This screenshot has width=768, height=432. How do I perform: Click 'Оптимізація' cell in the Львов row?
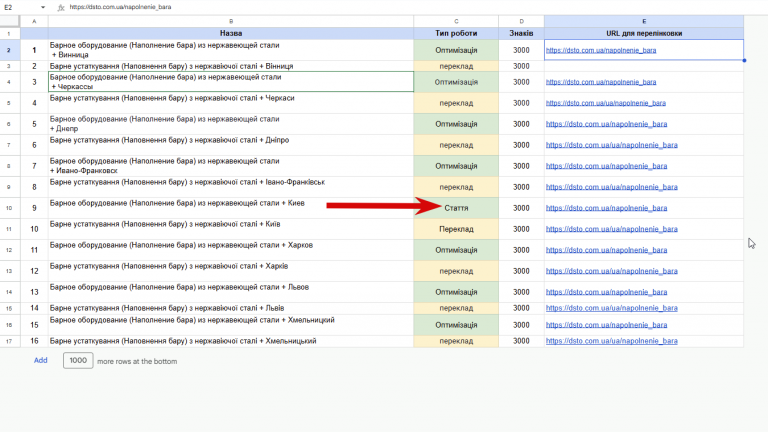(x=456, y=292)
